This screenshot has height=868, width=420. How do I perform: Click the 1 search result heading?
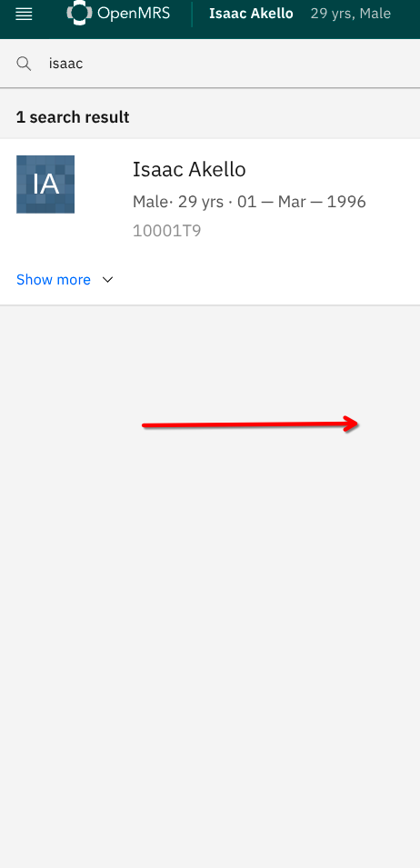pos(73,117)
